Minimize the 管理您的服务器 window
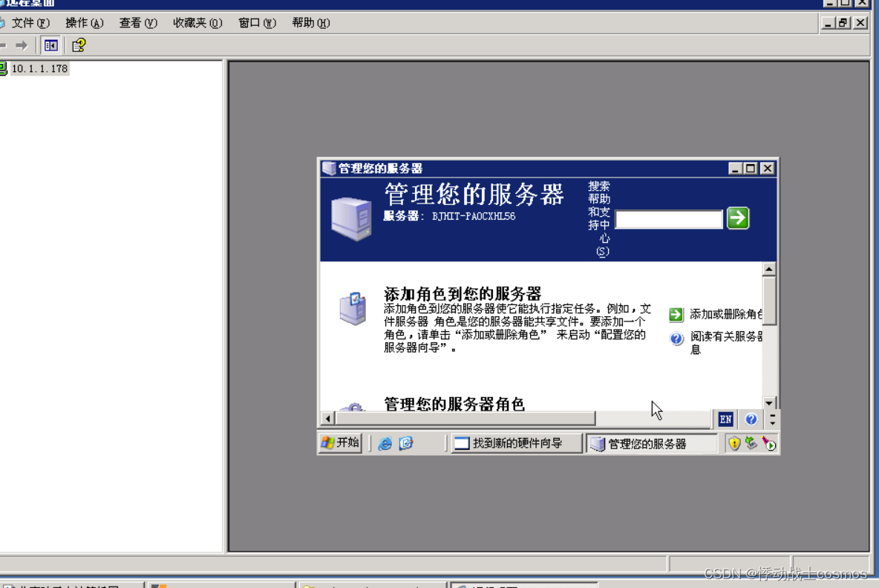879x588 pixels. pos(735,169)
